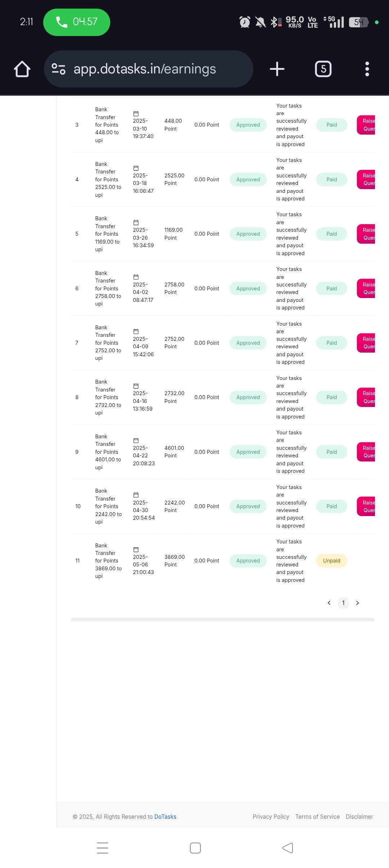Go to next page of earnings table
This screenshot has height=868, width=389.
(357, 603)
